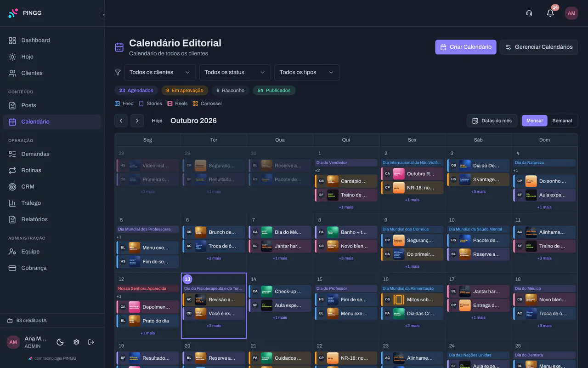Expand the Todos os clientes dropdown

tap(160, 72)
